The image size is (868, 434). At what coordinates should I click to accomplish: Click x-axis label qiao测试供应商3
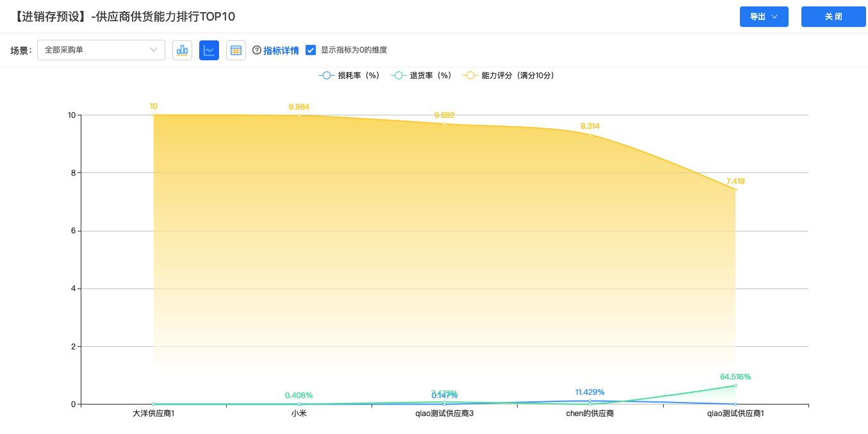tap(445, 413)
